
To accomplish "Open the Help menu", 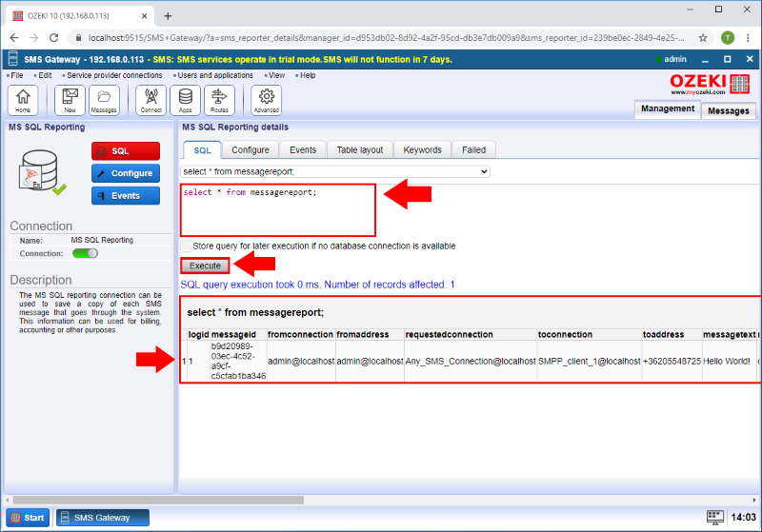I will pos(307,75).
